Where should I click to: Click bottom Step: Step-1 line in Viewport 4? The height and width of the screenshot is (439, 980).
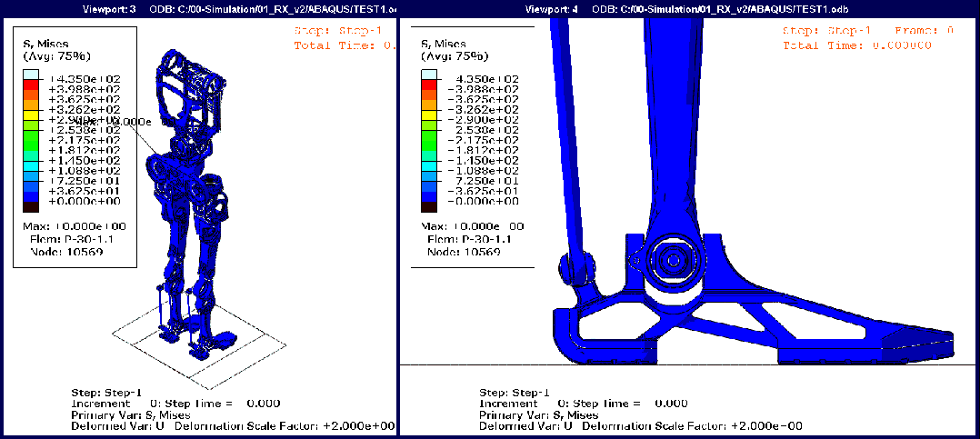coord(515,392)
